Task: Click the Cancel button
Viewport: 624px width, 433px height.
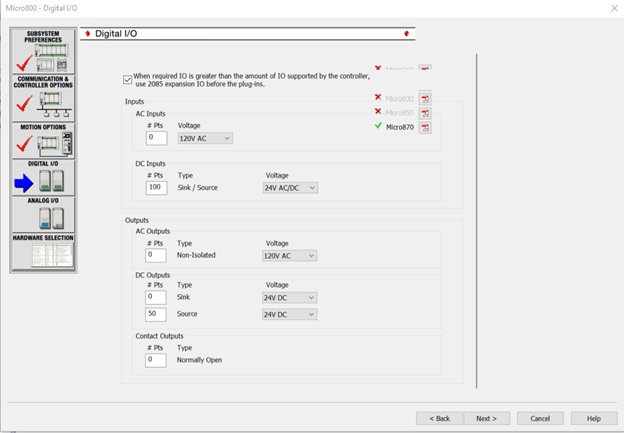Action: [540, 418]
